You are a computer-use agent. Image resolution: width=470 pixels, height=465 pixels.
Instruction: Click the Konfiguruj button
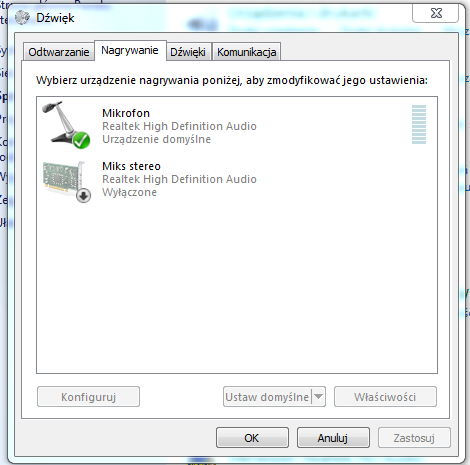(x=88, y=397)
